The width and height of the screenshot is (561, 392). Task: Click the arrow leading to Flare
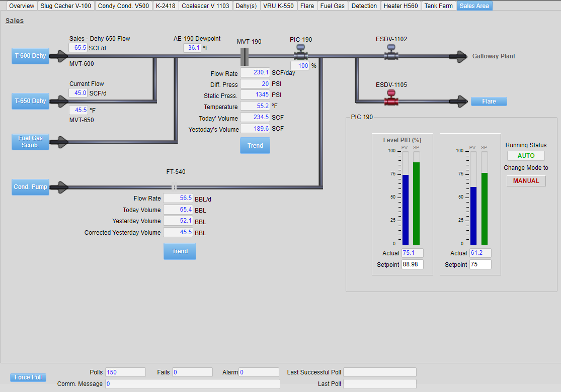coord(458,102)
